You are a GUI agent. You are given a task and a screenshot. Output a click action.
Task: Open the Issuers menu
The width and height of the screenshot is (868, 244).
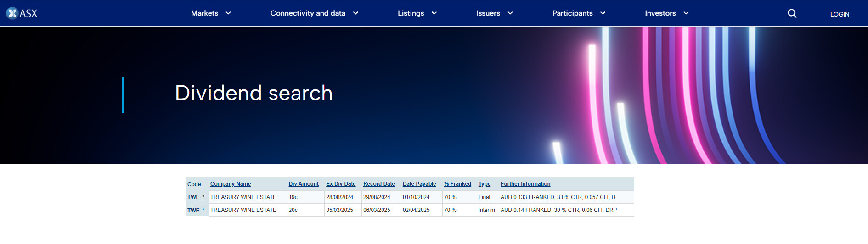(488, 13)
